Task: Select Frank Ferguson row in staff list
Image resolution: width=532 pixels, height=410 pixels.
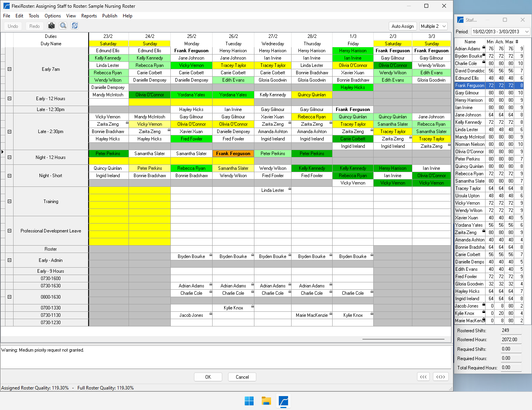Action: tap(470, 85)
